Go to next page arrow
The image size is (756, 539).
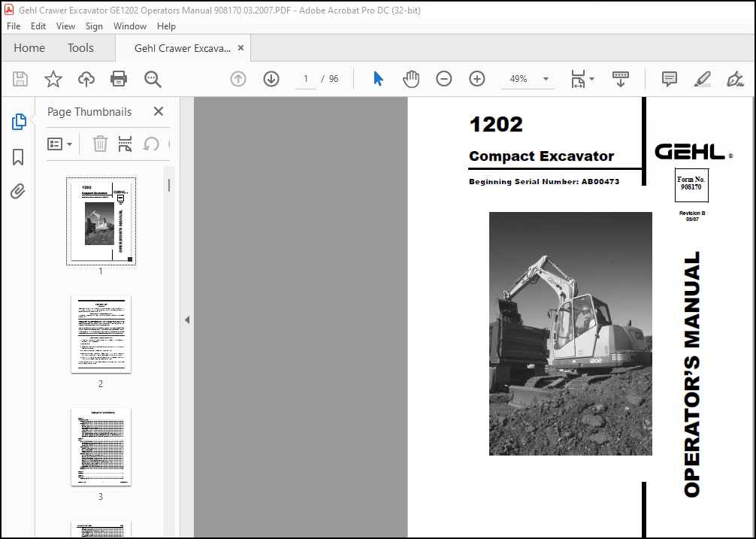coord(271,79)
